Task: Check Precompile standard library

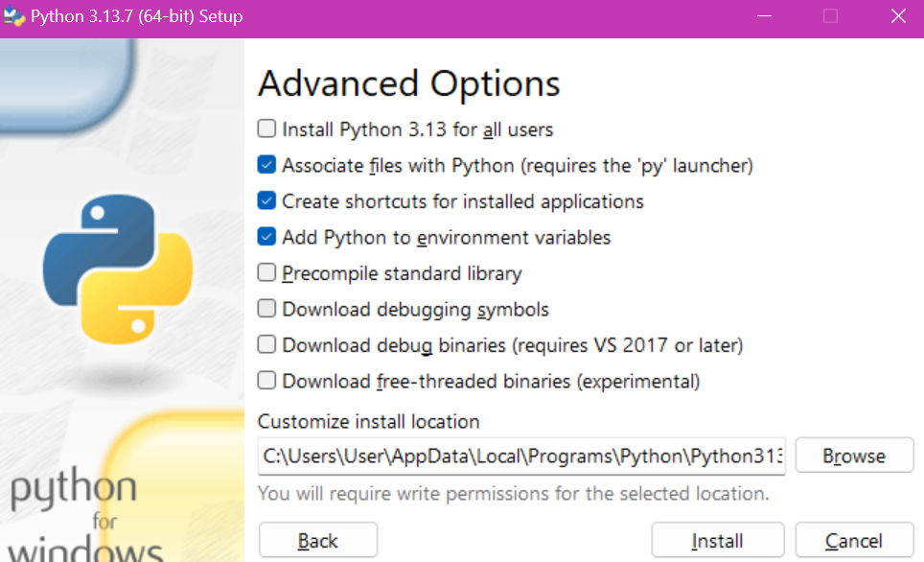Action: click(x=266, y=272)
